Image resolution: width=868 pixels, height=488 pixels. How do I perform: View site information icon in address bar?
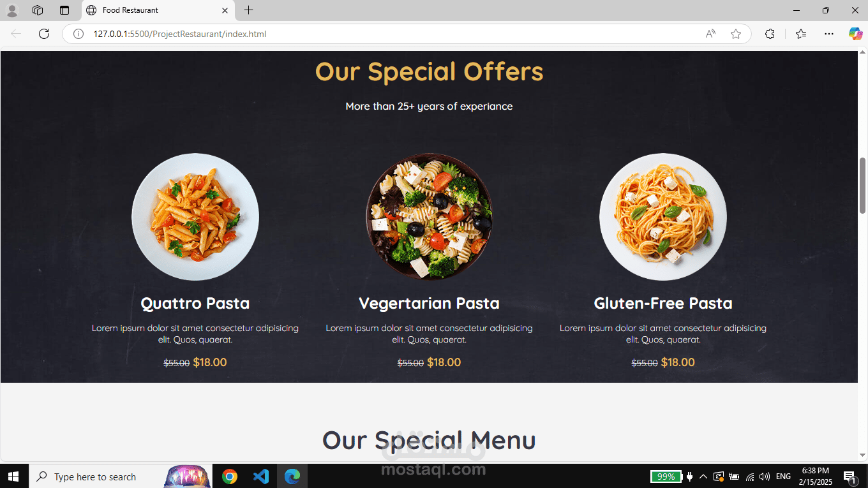click(x=79, y=34)
